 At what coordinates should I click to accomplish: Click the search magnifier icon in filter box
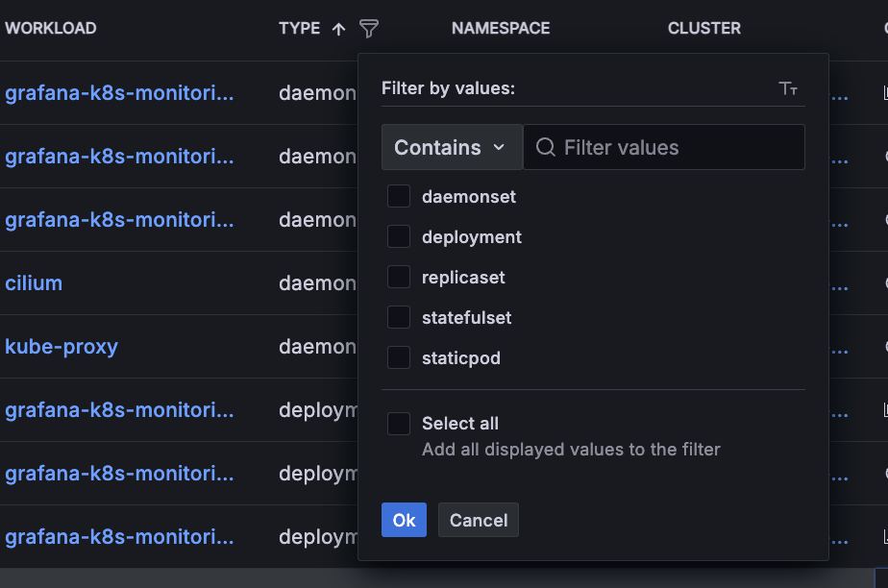[x=546, y=147]
